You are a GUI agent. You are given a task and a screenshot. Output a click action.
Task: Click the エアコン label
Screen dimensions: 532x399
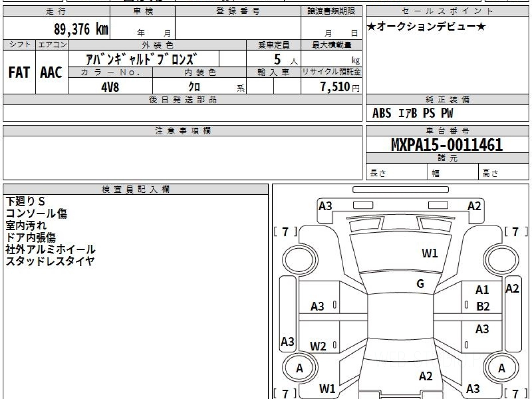52,45
